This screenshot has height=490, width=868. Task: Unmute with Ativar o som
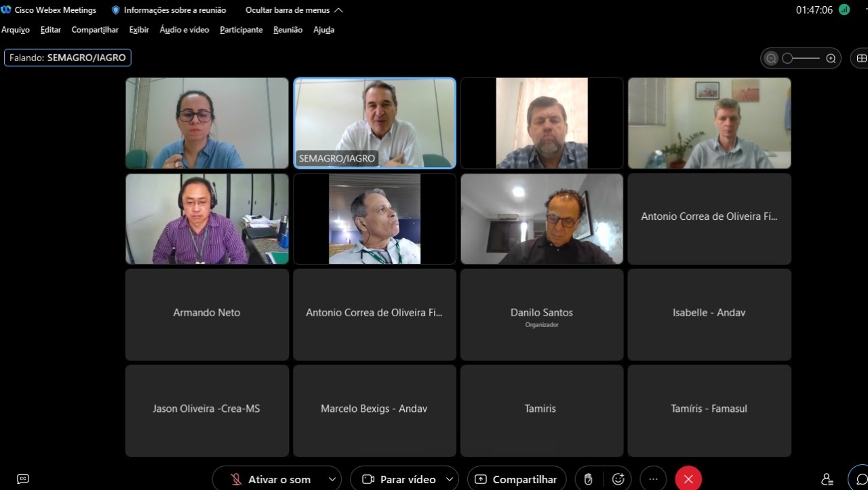point(269,479)
